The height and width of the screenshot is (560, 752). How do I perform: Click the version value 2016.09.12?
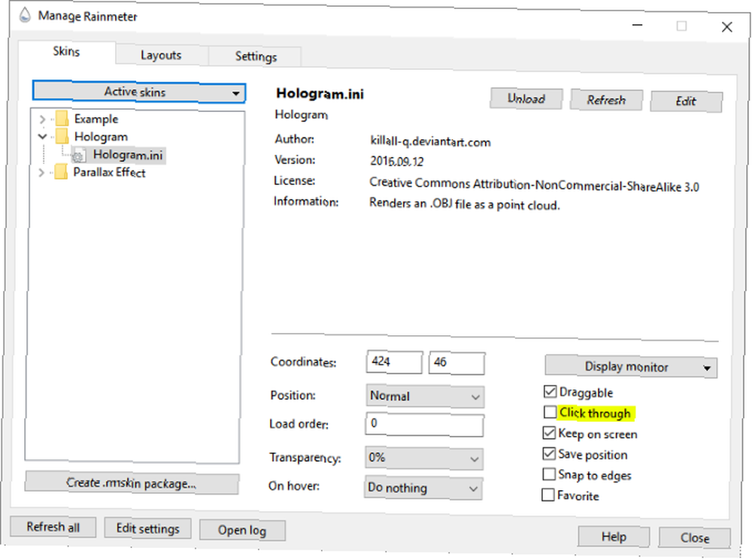(396, 161)
